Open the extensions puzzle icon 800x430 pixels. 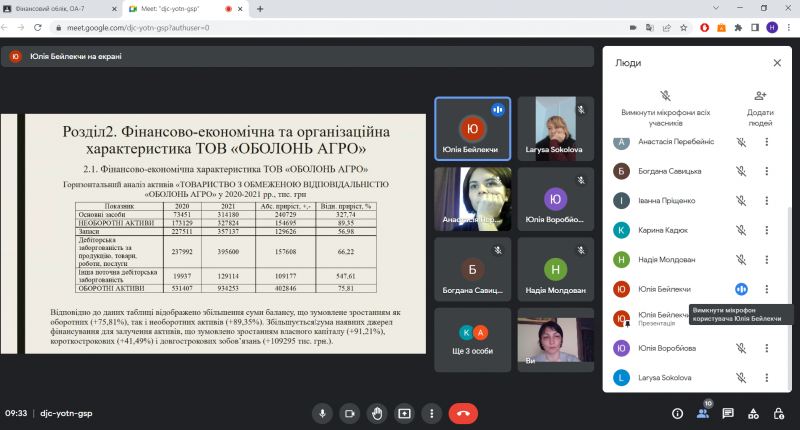click(738, 28)
